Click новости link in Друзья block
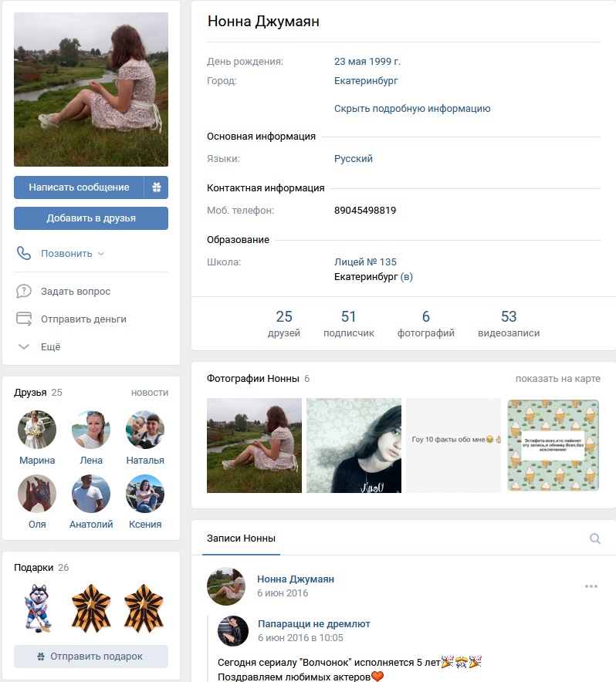Screen dimensions: 616x682 pyautogui.click(x=149, y=393)
